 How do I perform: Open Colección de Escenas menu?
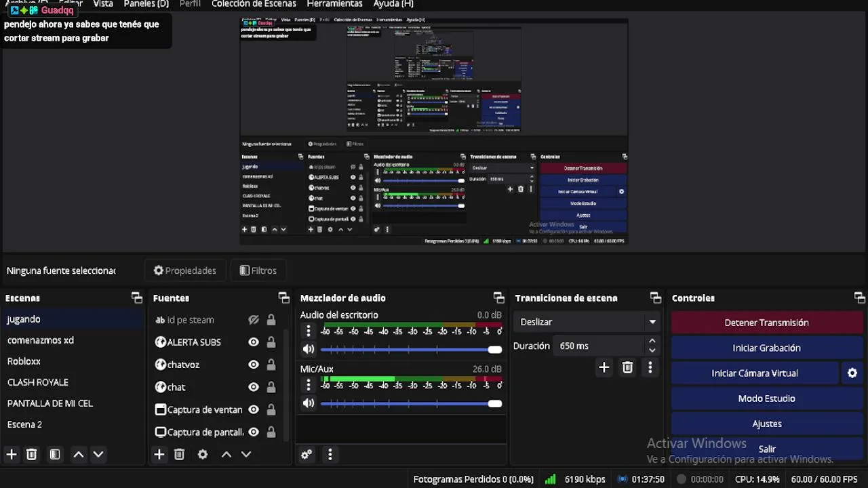coord(254,4)
